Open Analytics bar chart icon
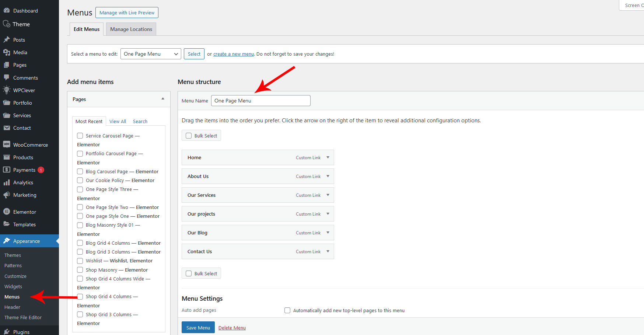 pyautogui.click(x=7, y=182)
